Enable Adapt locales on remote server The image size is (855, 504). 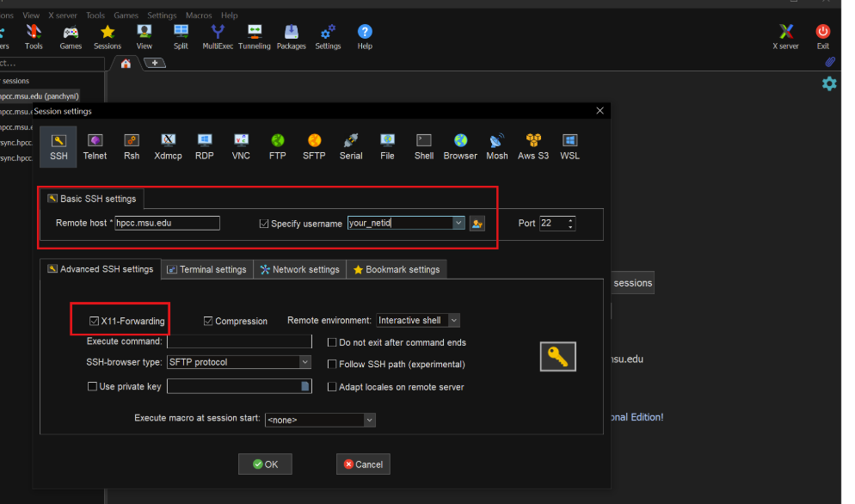[331, 387]
